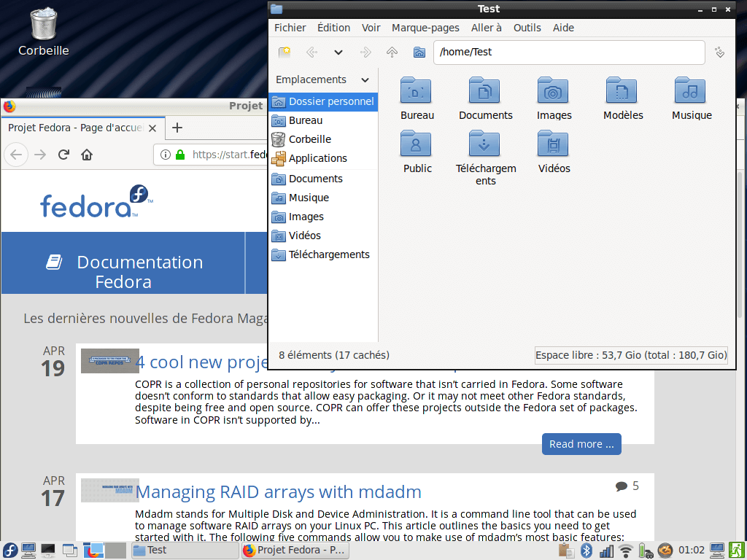Select Applications in side pane
Viewport: 747px width, 560px height.
click(323, 158)
